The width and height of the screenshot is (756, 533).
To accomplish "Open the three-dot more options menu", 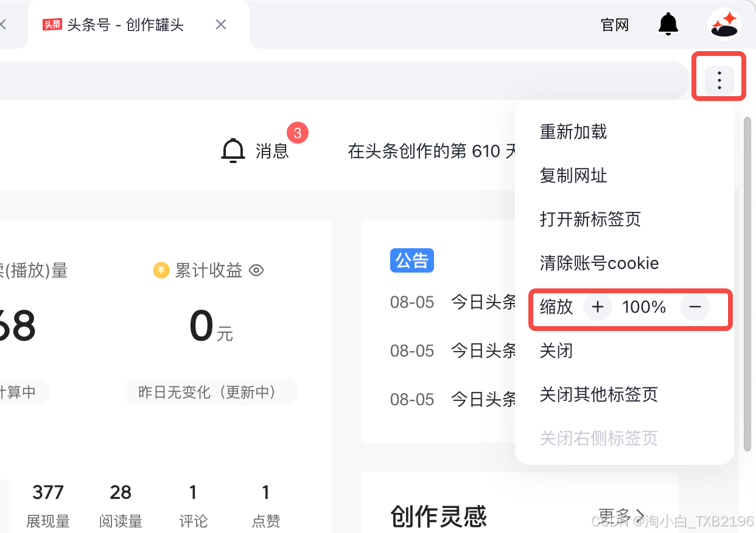I will [x=719, y=80].
